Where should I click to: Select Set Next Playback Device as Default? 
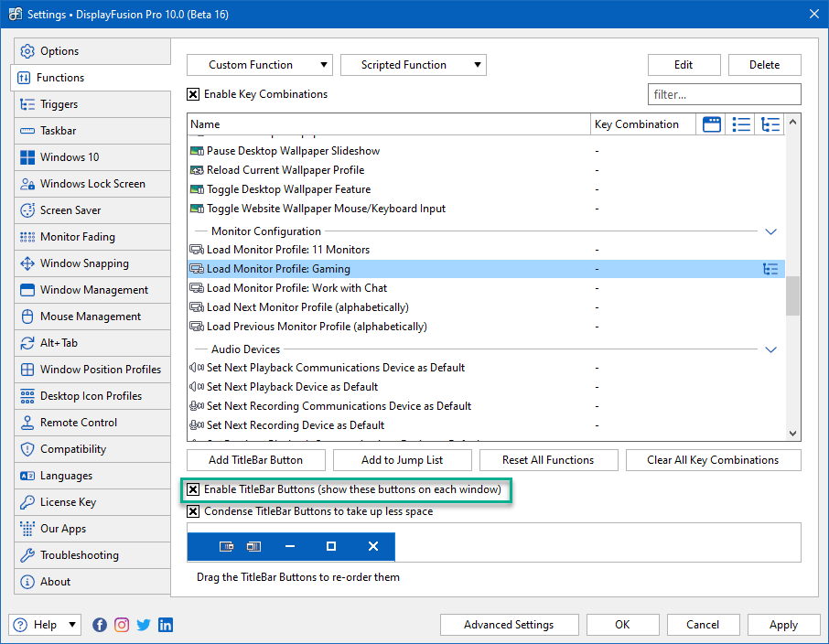pyautogui.click(x=486, y=387)
